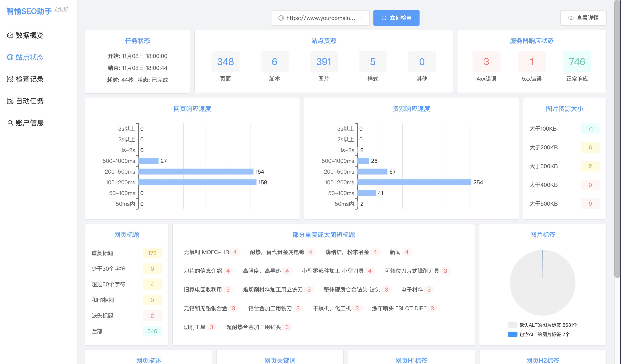
Task: Click the blue legend color chip for 包含ALT
Action: [x=513, y=335]
